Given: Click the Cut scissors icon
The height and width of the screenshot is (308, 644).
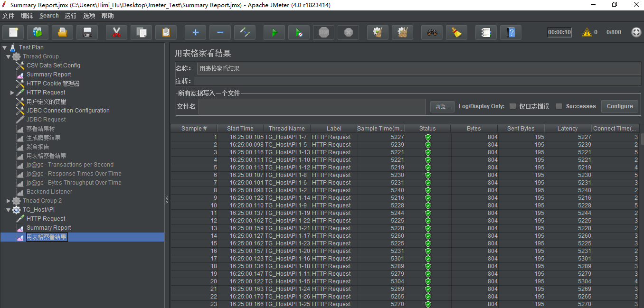Looking at the screenshot, I should point(116,32).
